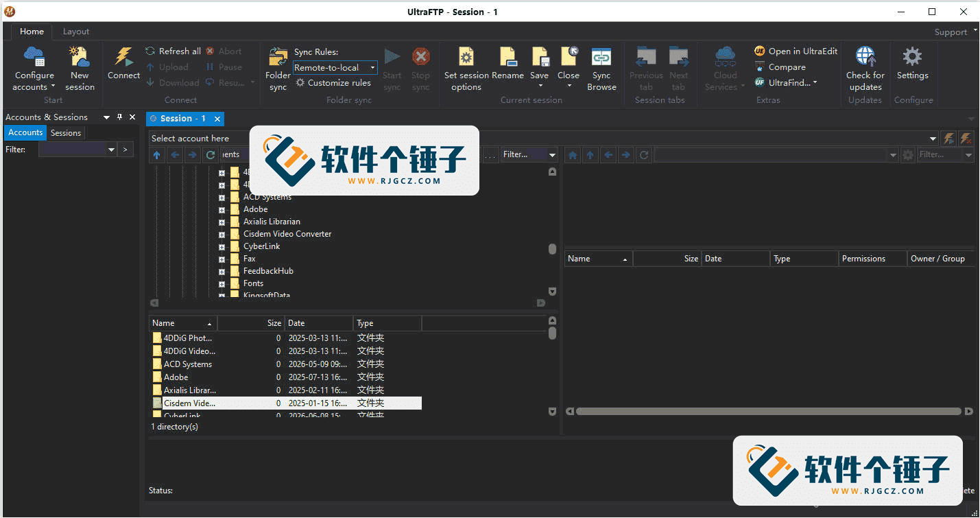Image resolution: width=980 pixels, height=518 pixels.
Task: Go to Previous tab
Action: pyautogui.click(x=646, y=69)
